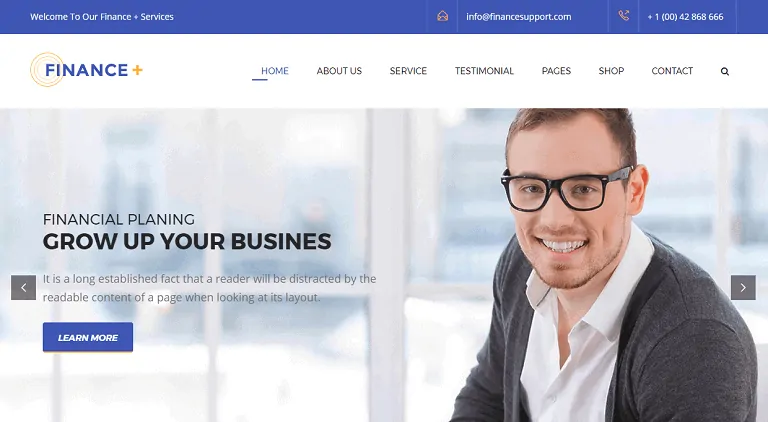
Task: Click the info@financesupport.com email link
Action: (518, 17)
